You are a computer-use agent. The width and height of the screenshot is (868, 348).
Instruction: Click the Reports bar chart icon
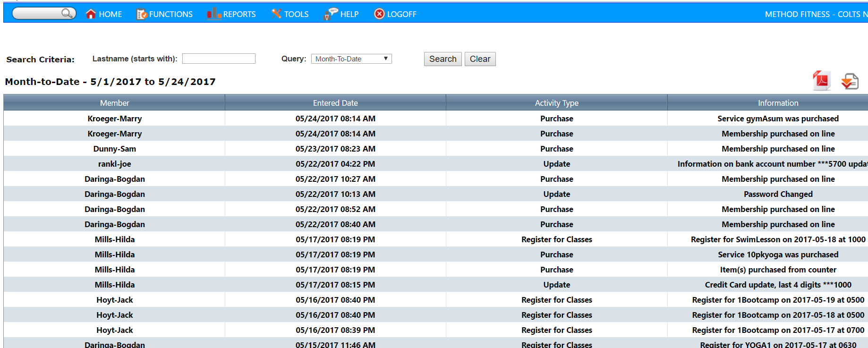[x=213, y=14]
